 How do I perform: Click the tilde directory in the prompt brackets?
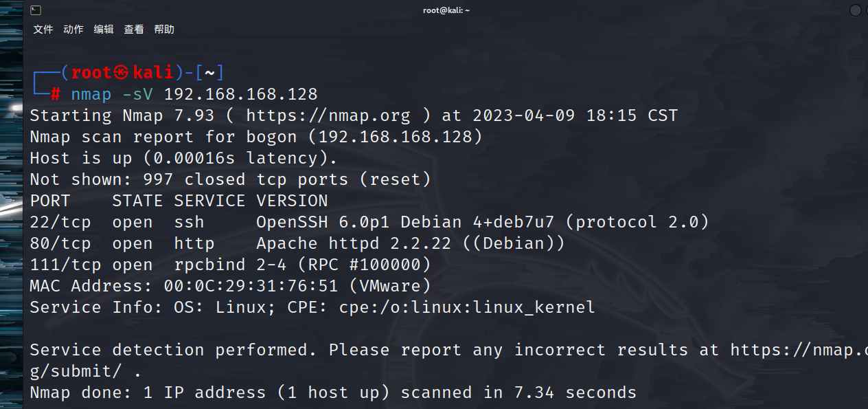click(209, 72)
